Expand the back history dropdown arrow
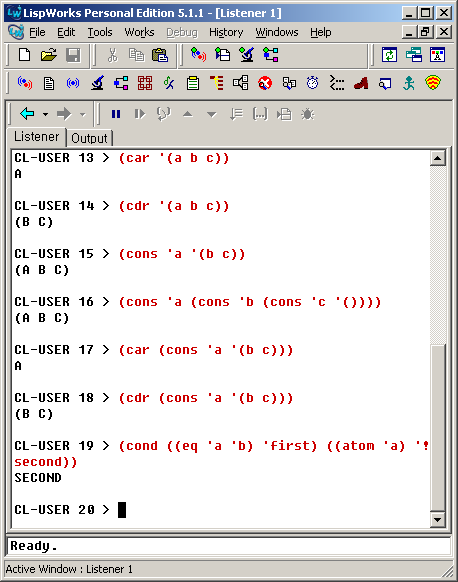 [x=45, y=114]
